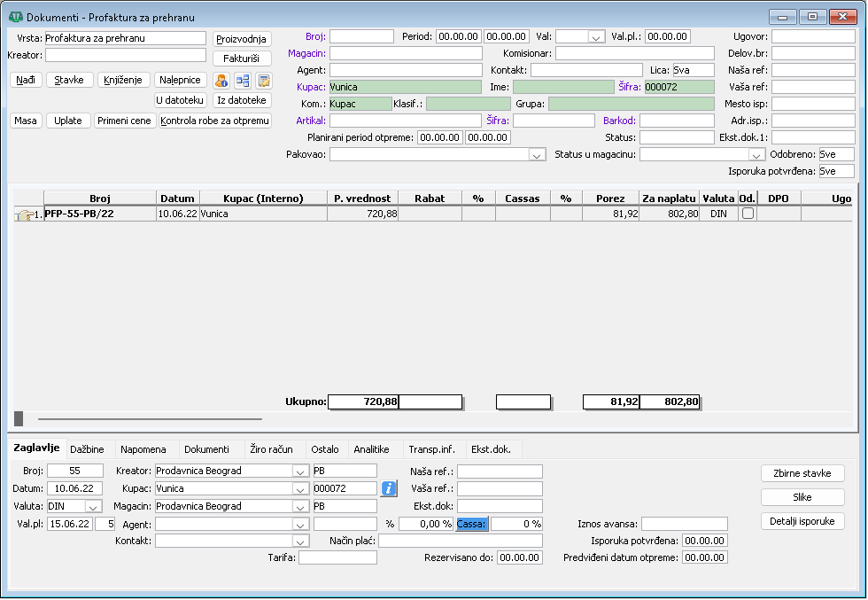Open the Slike button
Screen dimensions: 868x600
coord(802,497)
